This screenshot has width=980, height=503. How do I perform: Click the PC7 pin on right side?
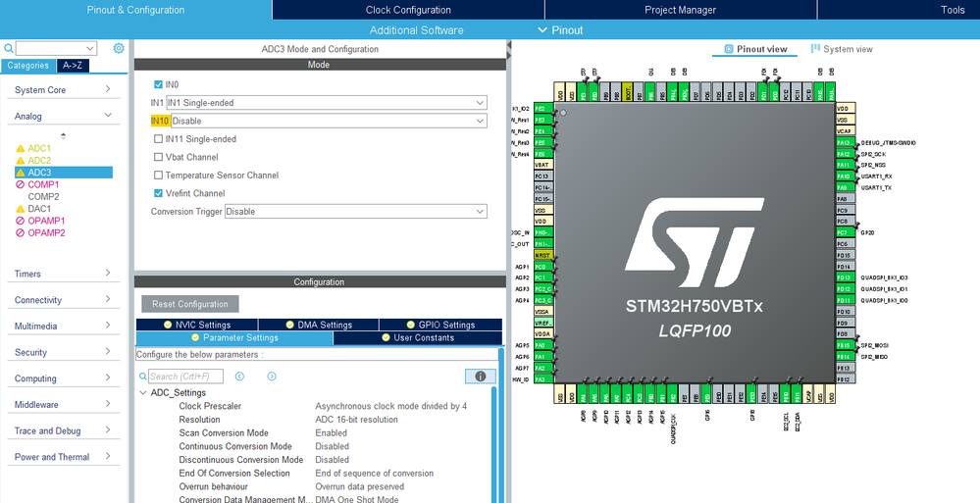pyautogui.click(x=845, y=233)
